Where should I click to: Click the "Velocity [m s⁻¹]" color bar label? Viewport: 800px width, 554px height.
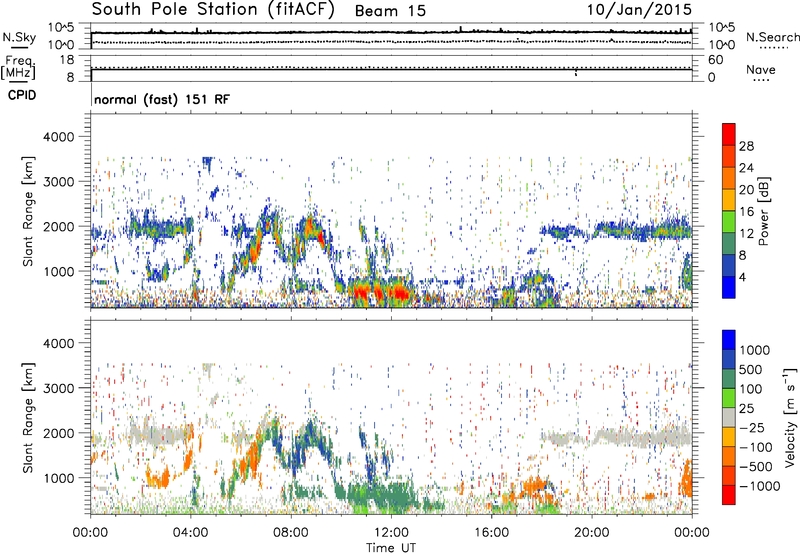click(790, 417)
